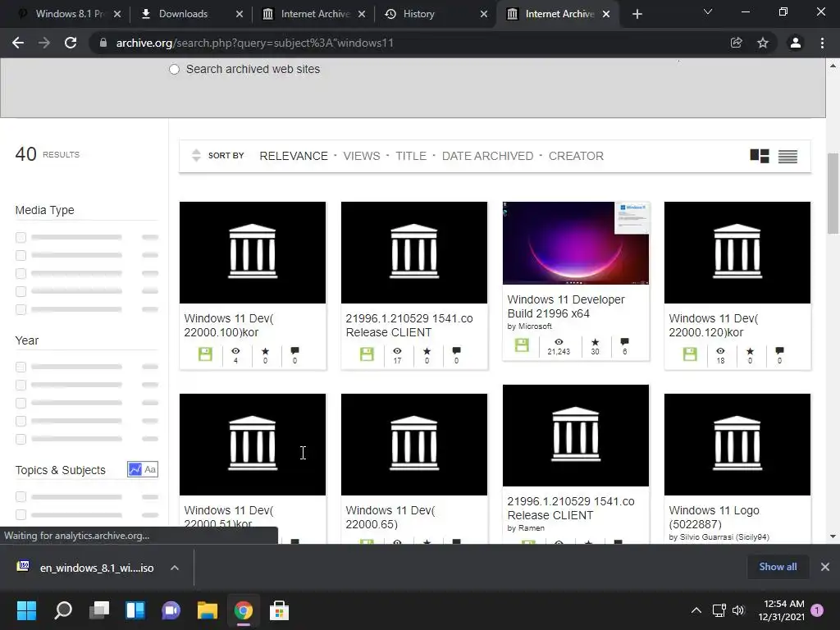840x630 pixels.
Task: Tick first Topics & Subjects checkbox
Action: (x=21, y=496)
